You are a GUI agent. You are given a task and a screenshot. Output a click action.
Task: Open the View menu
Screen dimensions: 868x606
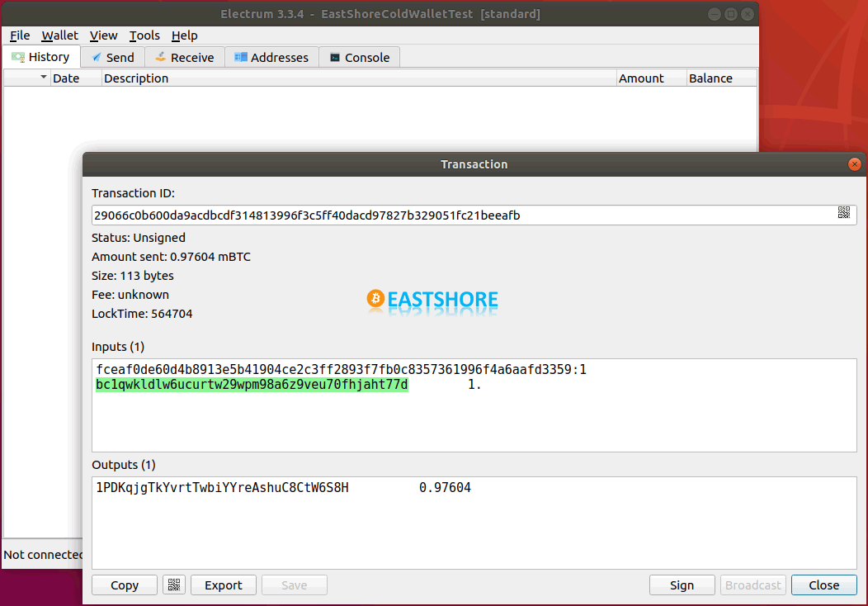click(103, 36)
